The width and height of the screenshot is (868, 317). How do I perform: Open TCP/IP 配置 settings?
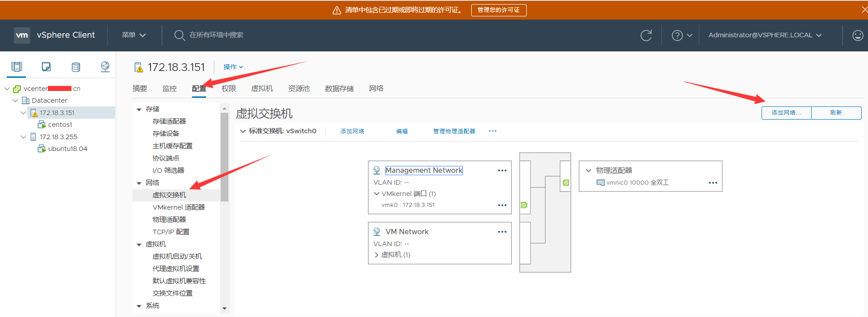(x=171, y=231)
